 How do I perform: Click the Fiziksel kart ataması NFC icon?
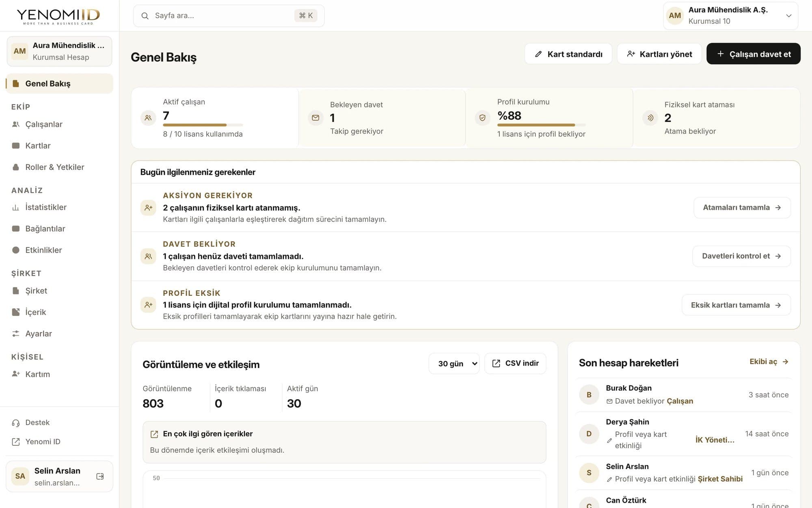(x=650, y=118)
